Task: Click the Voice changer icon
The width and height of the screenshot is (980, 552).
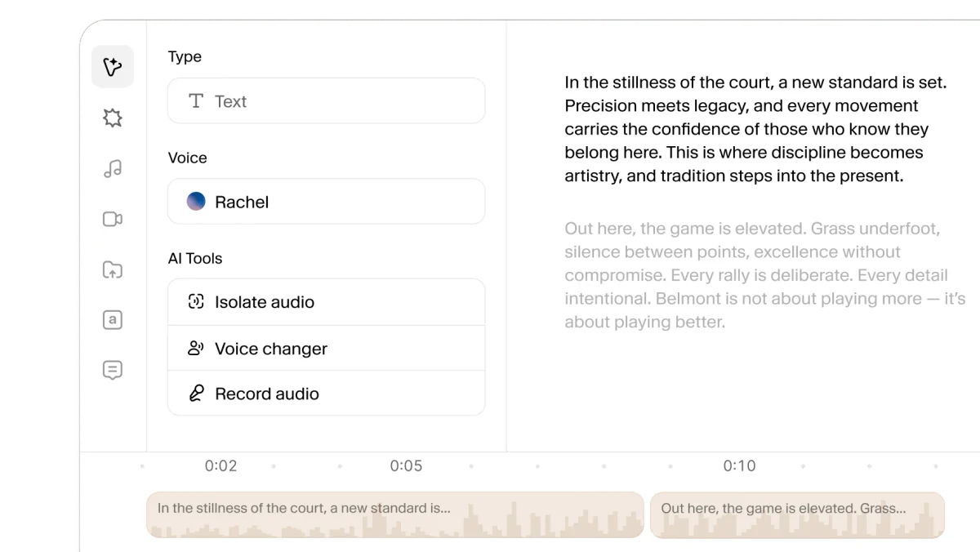Action: point(194,348)
